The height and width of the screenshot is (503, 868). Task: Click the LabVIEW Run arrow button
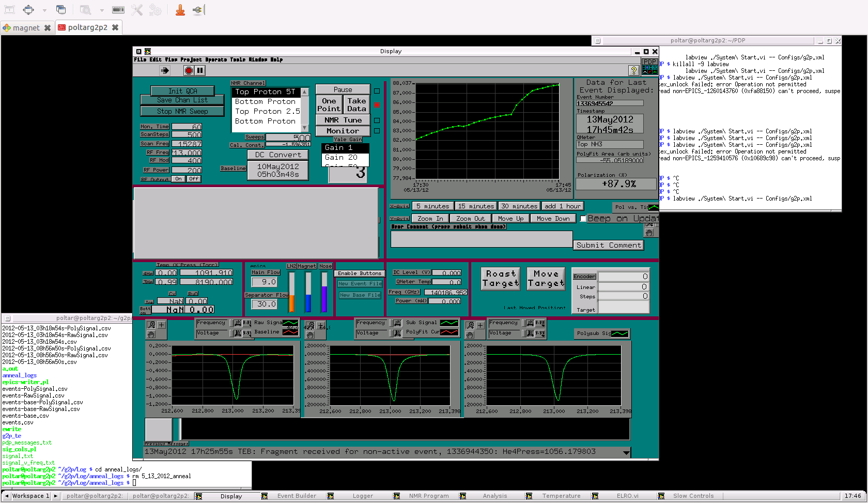coord(165,70)
